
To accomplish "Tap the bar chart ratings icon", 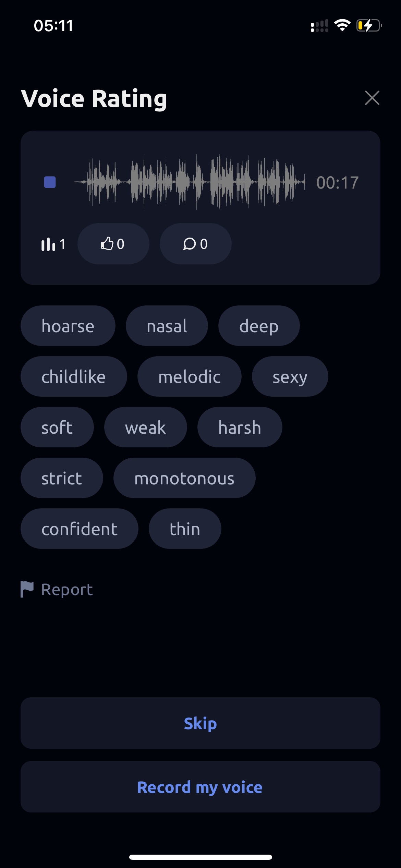I will [x=48, y=244].
